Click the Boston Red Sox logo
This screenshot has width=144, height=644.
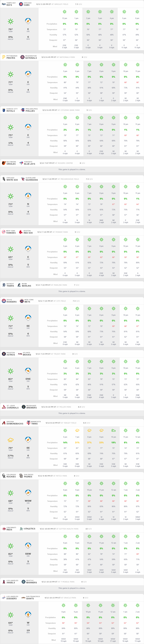pos(21,232)
